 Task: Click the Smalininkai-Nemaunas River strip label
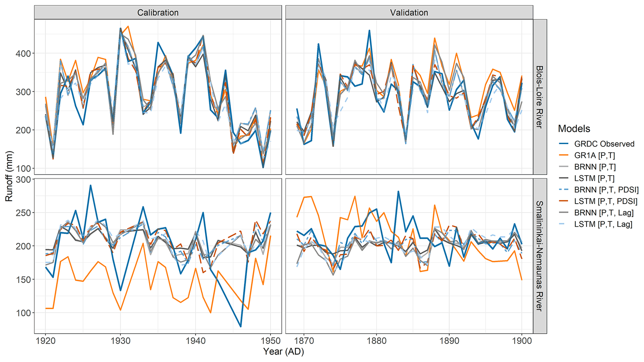tap(540, 256)
